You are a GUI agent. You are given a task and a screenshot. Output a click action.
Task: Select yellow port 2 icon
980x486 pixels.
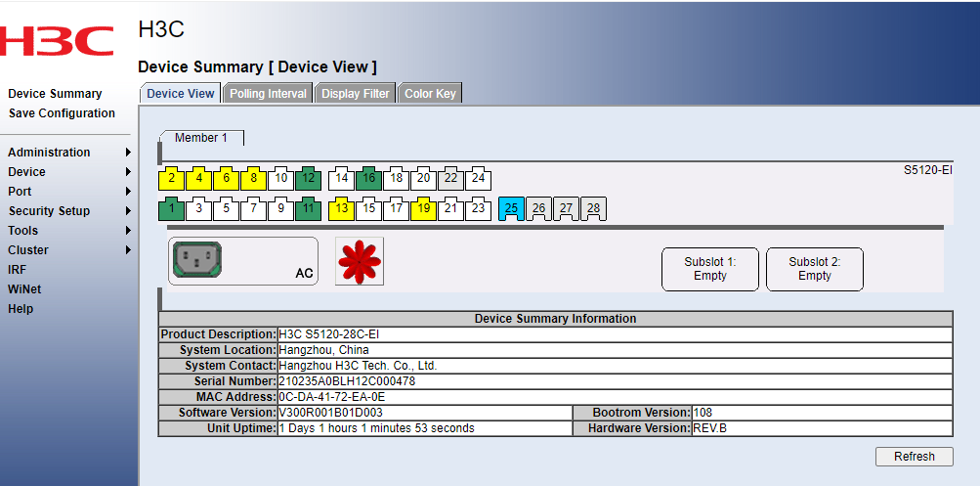pos(171,179)
